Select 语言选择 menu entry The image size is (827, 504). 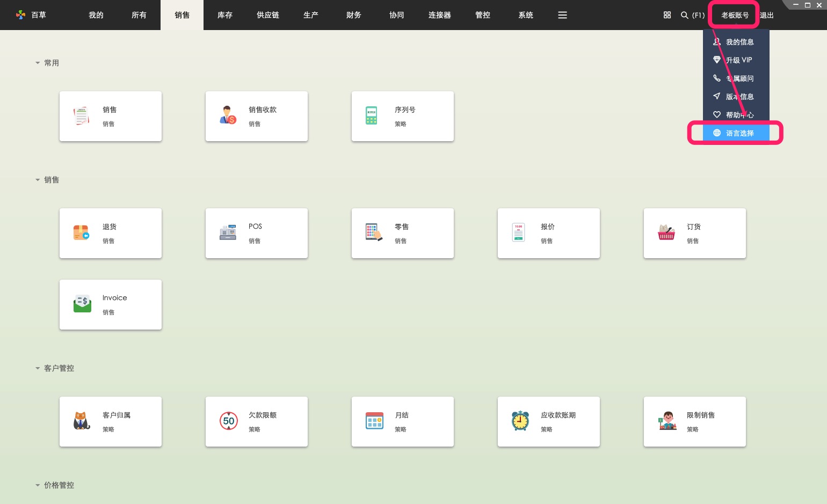tap(736, 133)
